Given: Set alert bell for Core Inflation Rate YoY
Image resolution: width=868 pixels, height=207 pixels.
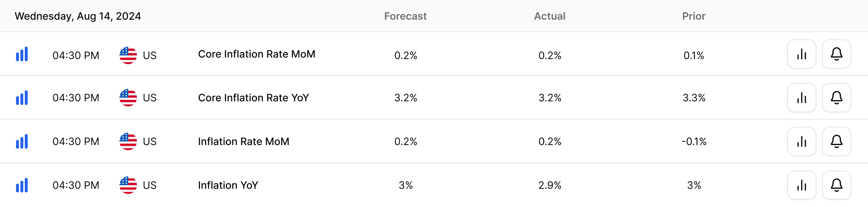Looking at the screenshot, I should 836,98.
